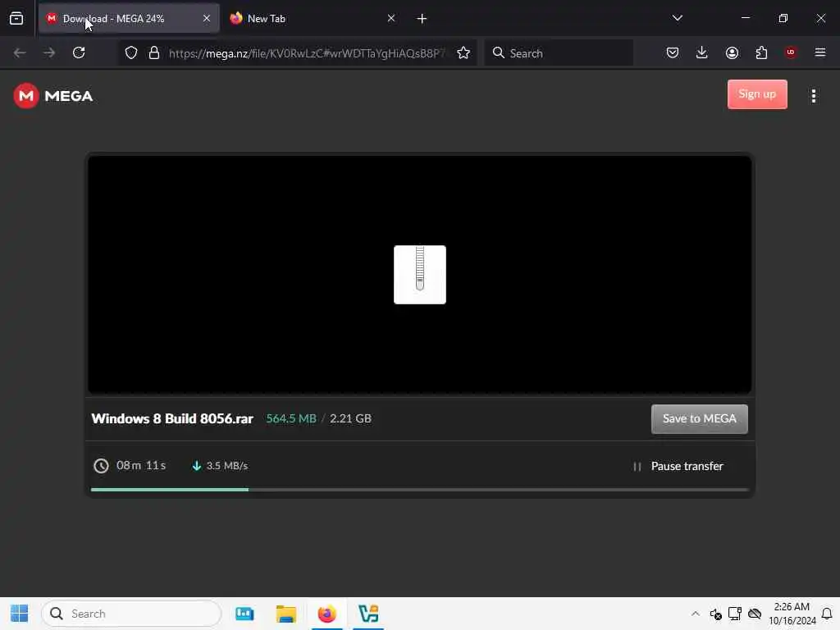Open Save to Pocket icon
The height and width of the screenshot is (630, 840).
click(x=673, y=52)
